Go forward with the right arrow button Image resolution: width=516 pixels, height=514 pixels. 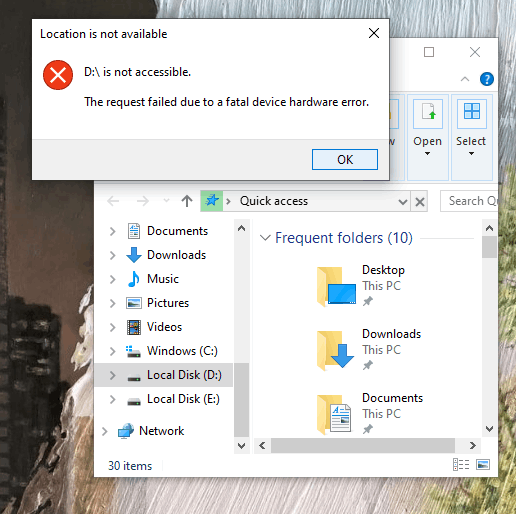143,201
